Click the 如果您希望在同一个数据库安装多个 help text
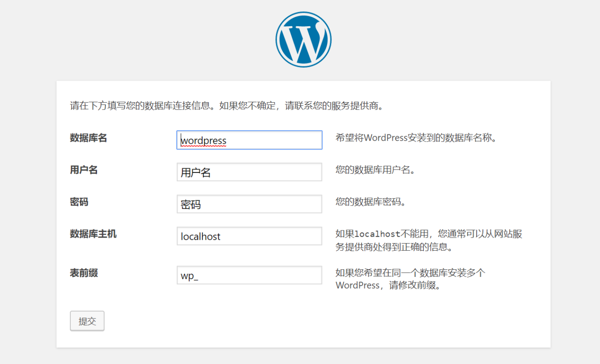The width and height of the screenshot is (600, 364). [x=411, y=279]
